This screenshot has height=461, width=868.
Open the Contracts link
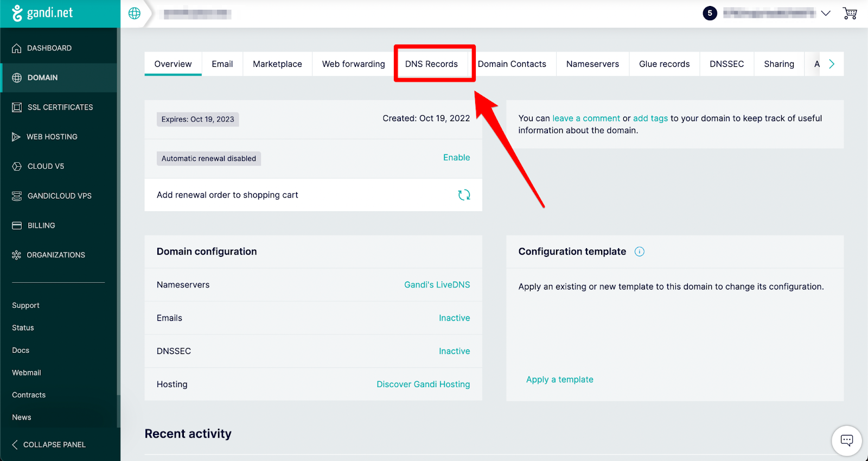click(29, 395)
